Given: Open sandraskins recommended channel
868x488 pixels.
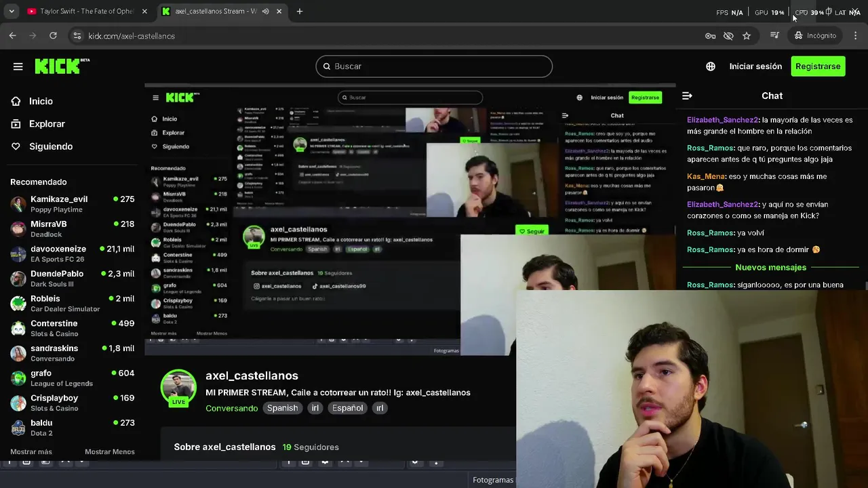Looking at the screenshot, I should click(72, 353).
